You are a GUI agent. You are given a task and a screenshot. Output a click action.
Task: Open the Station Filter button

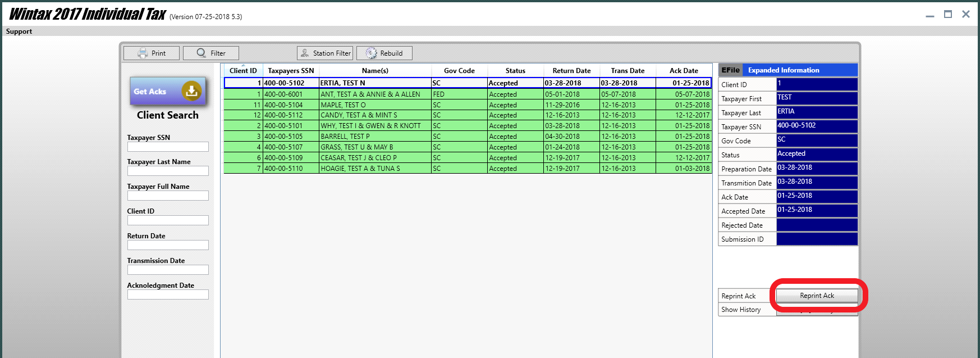point(325,53)
